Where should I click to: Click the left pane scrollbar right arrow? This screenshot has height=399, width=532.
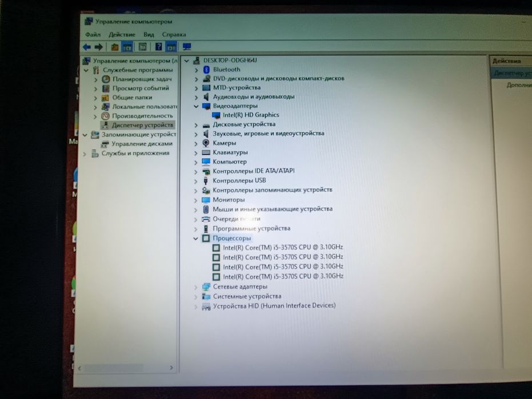[171, 368]
